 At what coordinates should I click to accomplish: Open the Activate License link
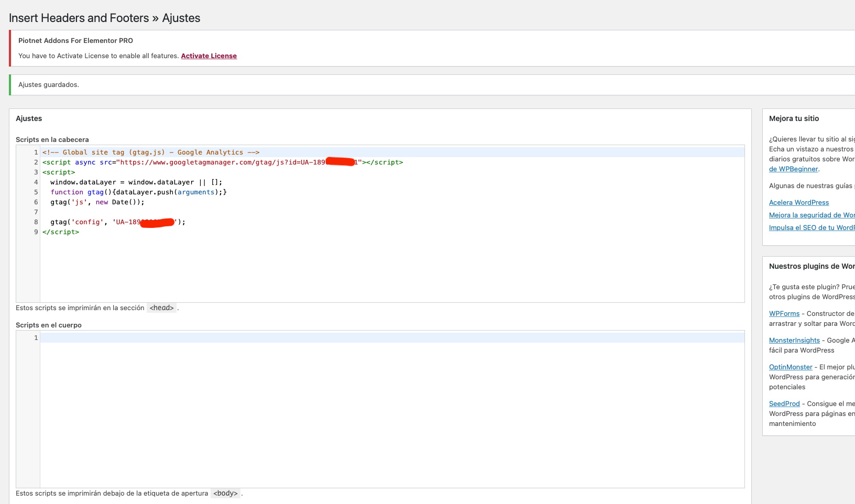(209, 56)
